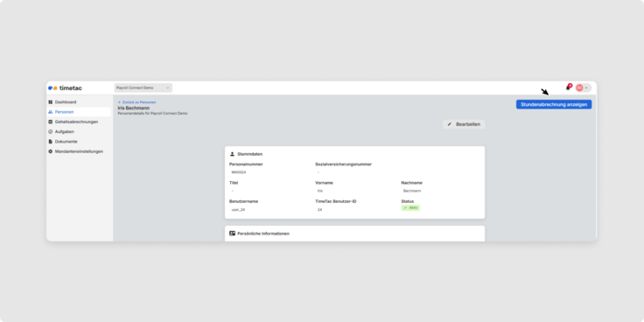644x322 pixels.
Task: Open the user avatar menu
Action: click(584, 87)
